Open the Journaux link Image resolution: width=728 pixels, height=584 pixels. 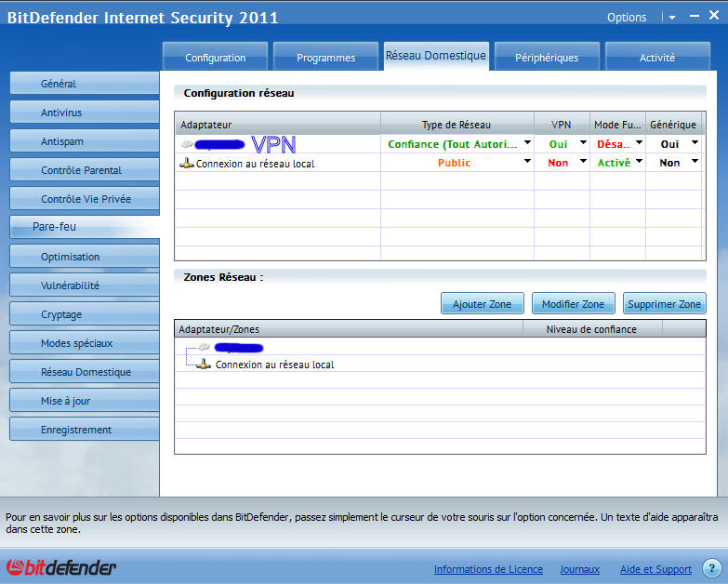point(579,569)
